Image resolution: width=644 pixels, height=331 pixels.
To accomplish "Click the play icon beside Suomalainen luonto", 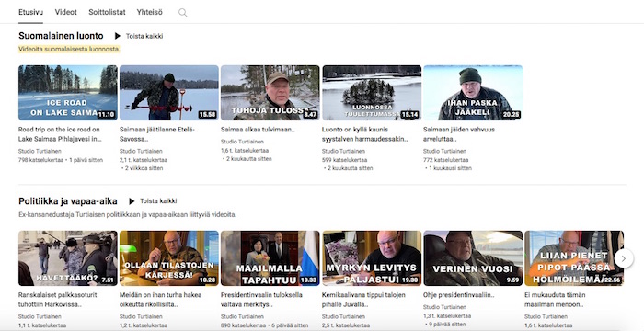I will [x=118, y=36].
